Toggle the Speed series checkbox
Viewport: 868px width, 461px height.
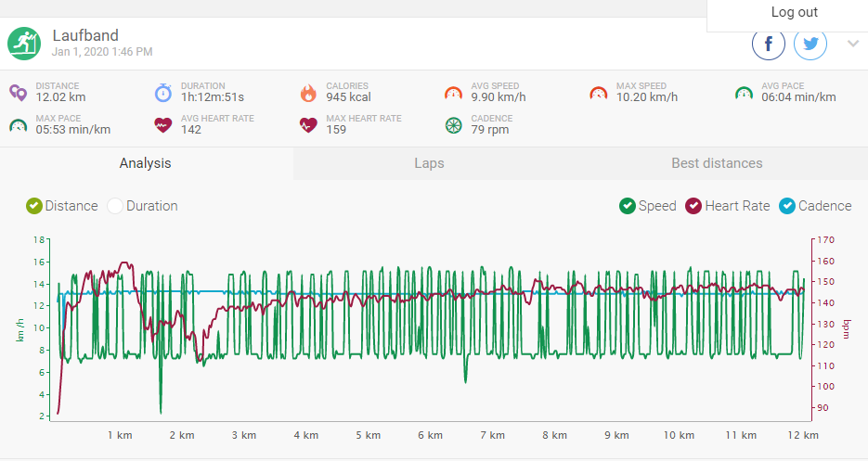click(x=628, y=206)
